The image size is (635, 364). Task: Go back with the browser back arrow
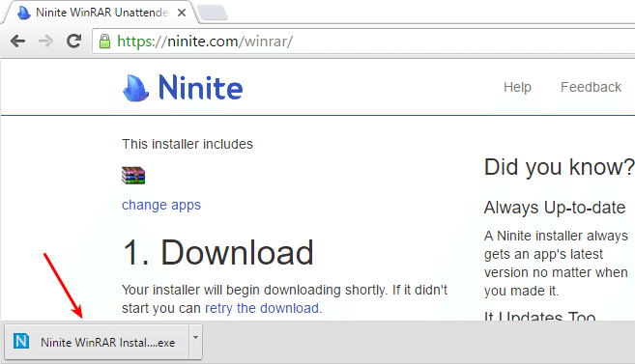pyautogui.click(x=17, y=41)
